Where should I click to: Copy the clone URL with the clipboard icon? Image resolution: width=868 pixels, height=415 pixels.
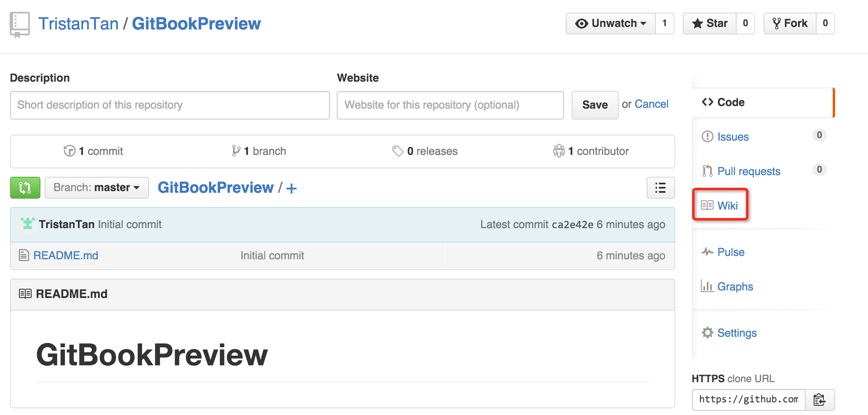point(819,399)
